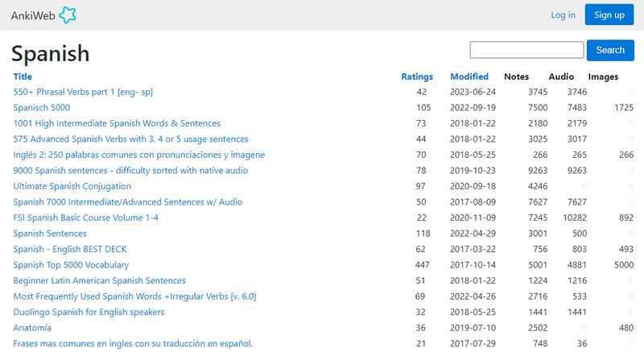The height and width of the screenshot is (352, 644).
Task: Click the audio count 10282
Action: tap(575, 217)
